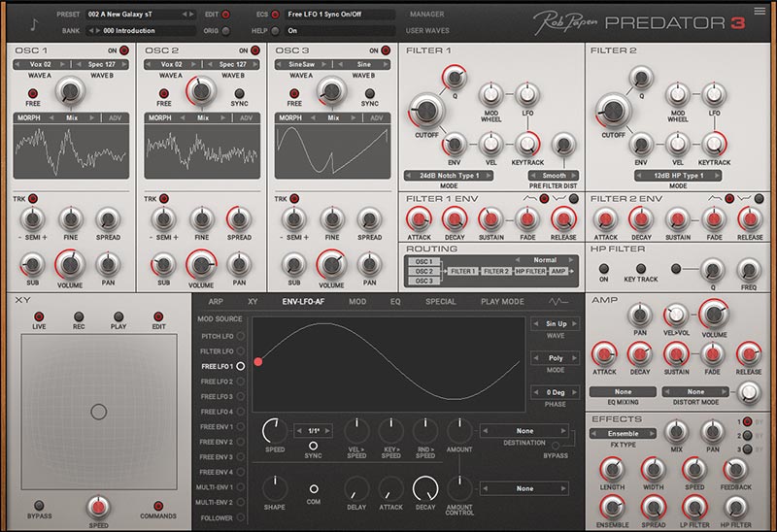Image resolution: width=777 pixels, height=532 pixels.
Task: Click the HP FILTER block in Routing diagram
Action: 529,271
